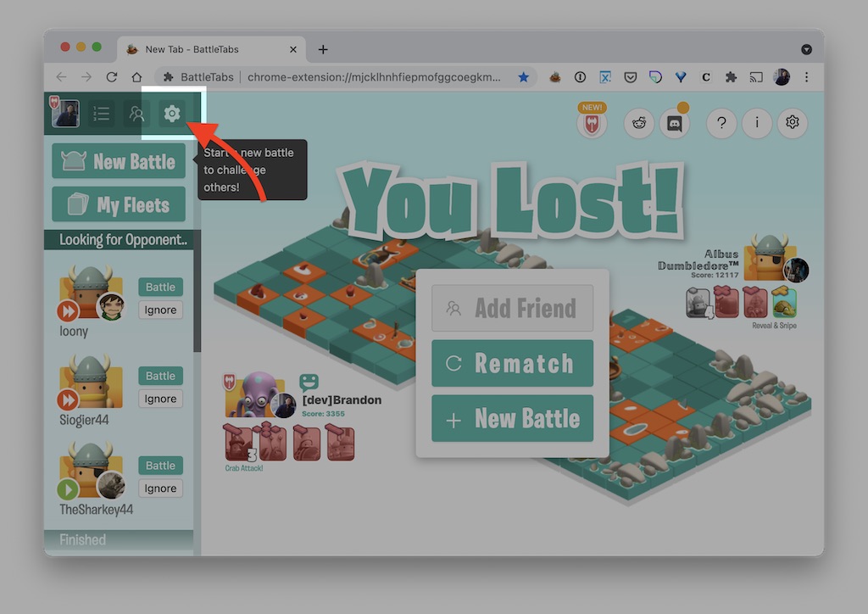Screen dimensions: 868x614
Task: Open the info icon
Action: [757, 123]
